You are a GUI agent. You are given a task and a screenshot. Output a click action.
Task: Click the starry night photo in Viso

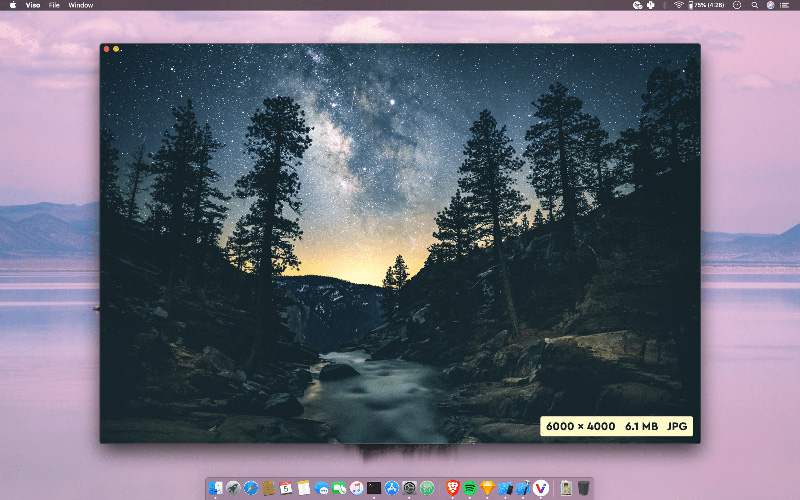click(x=400, y=243)
